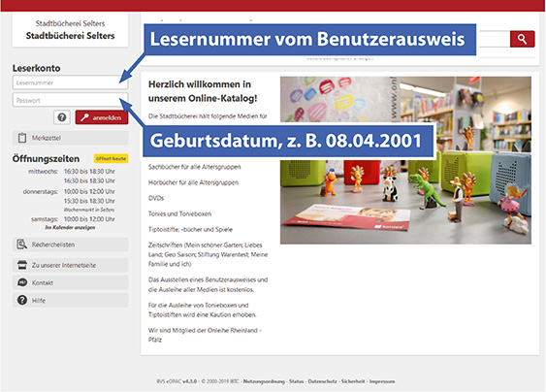Click the Herzlich willkommen heading

tap(203, 91)
